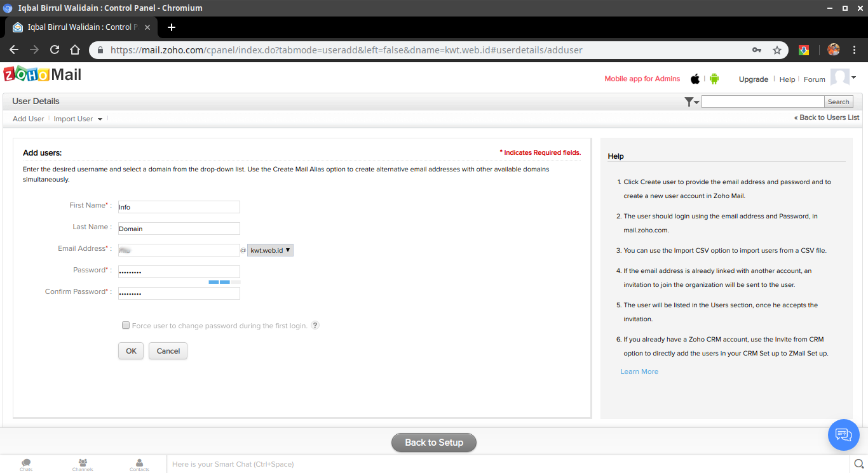Click the Apple iOS app icon
Viewport: 868px width, 473px height.
click(695, 79)
